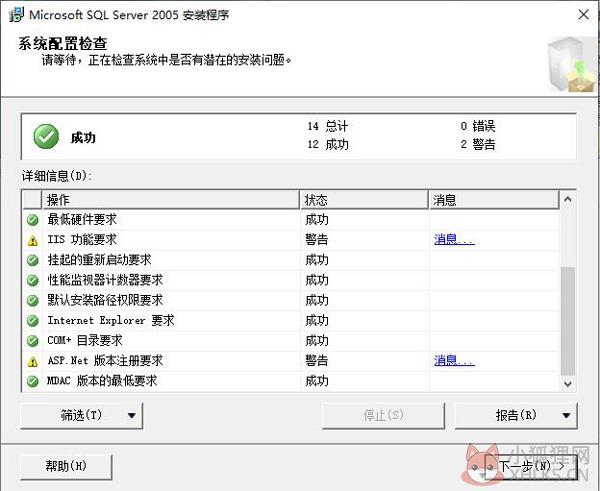600x491 pixels.
Task: Click the 状态 column header
Action: point(364,200)
